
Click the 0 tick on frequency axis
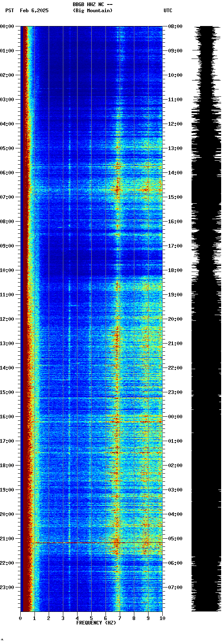click(20, 618)
